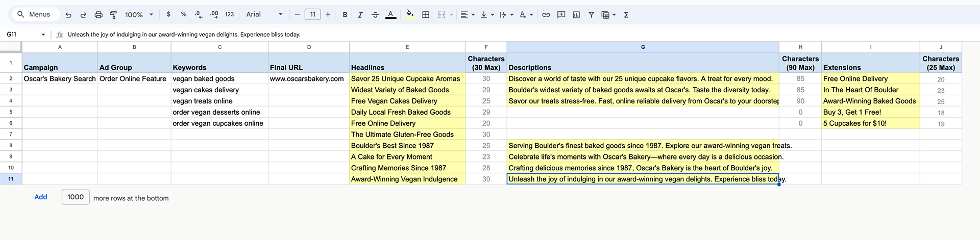Insert chart icon

(576, 15)
